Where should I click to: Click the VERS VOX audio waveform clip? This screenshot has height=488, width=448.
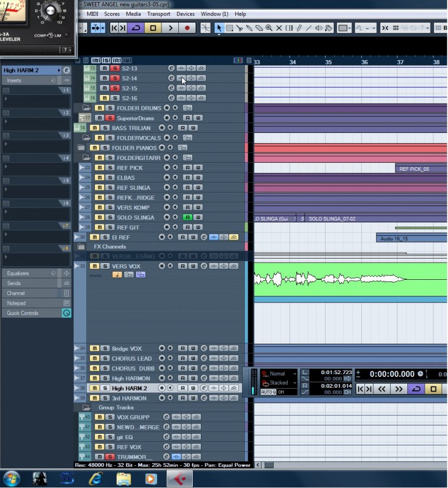click(x=330, y=279)
